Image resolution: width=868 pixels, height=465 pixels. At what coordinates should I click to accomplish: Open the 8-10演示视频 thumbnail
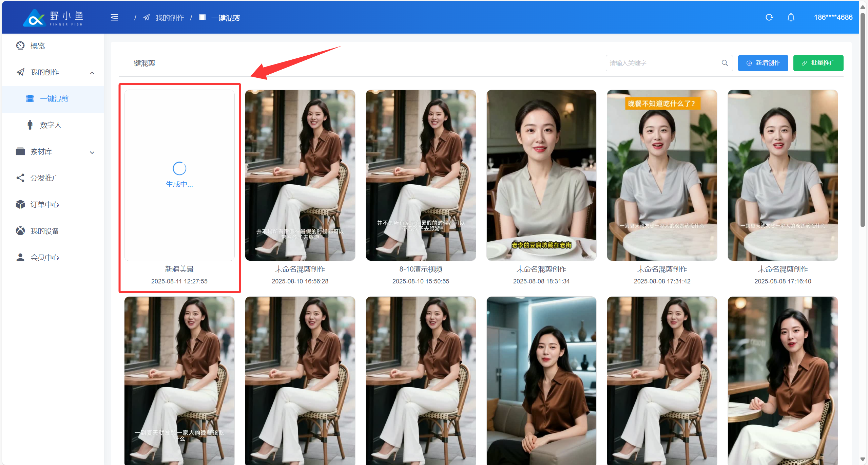421,175
